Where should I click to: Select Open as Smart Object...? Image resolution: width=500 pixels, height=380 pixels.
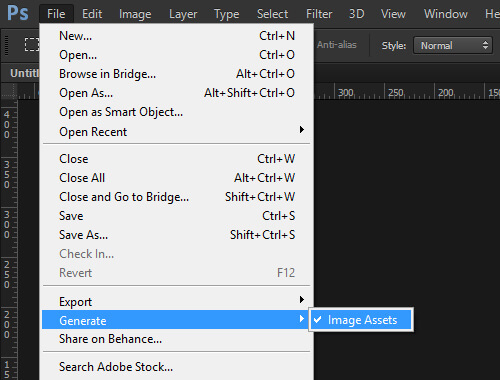[x=177, y=112]
